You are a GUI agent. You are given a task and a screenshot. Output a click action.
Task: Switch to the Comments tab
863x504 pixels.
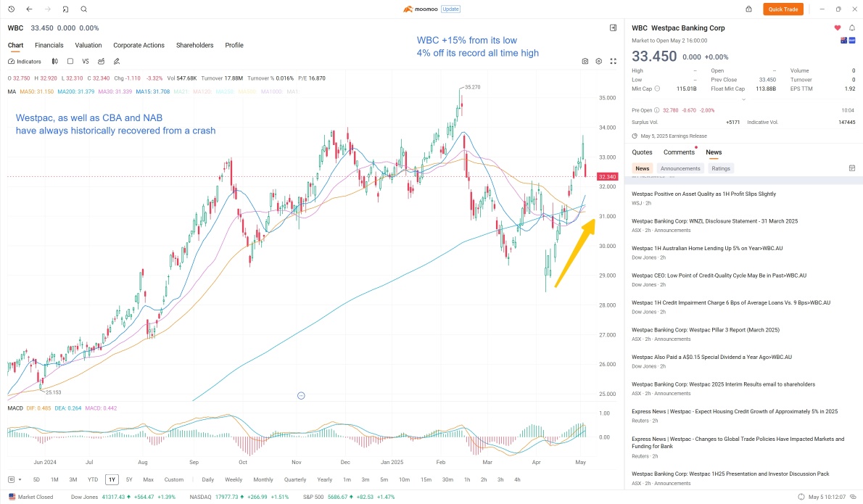click(x=679, y=152)
